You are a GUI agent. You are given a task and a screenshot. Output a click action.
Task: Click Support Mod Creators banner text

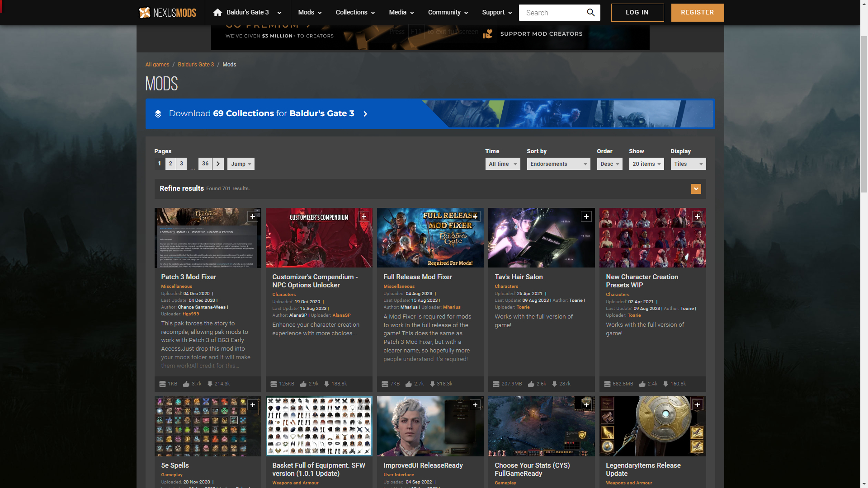pos(541,34)
